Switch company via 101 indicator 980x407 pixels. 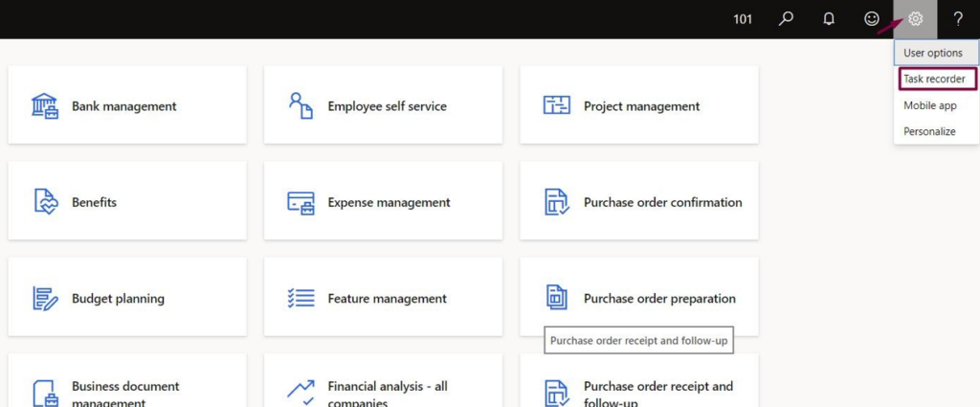coord(743,19)
